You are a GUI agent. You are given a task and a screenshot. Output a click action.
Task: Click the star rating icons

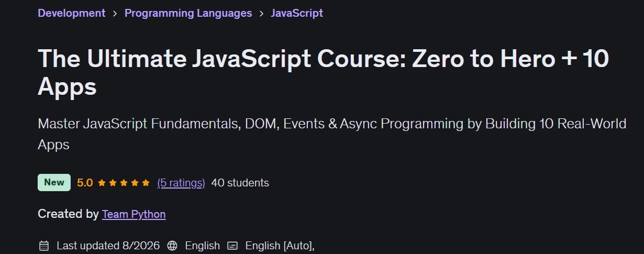click(x=124, y=183)
